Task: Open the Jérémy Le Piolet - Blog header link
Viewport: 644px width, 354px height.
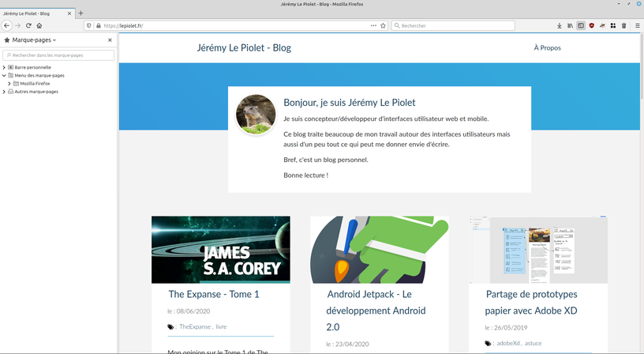Action: click(x=244, y=47)
